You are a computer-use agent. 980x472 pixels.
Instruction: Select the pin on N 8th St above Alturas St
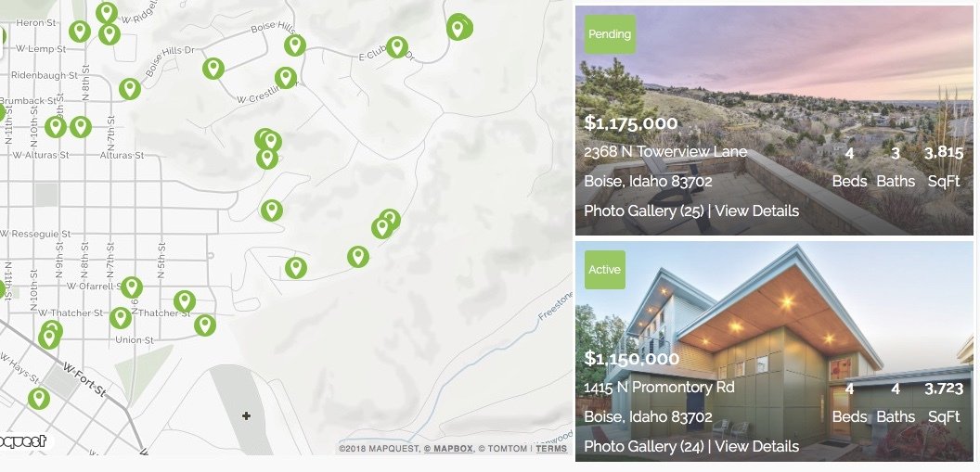(81, 127)
